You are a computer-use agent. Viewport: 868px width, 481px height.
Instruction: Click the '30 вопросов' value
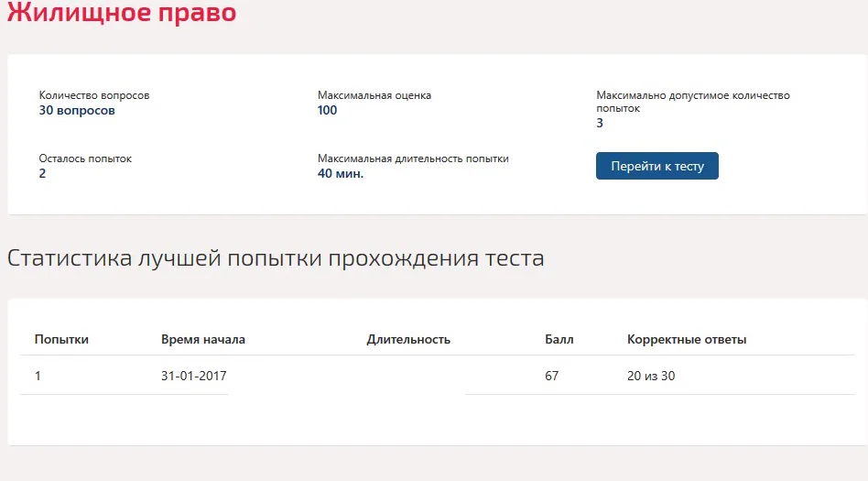[x=77, y=110]
